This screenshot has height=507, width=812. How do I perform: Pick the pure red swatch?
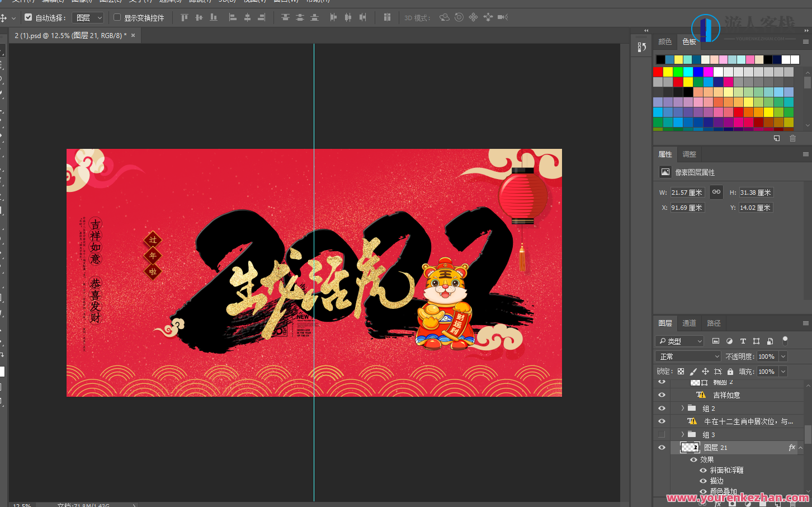pyautogui.click(x=658, y=72)
